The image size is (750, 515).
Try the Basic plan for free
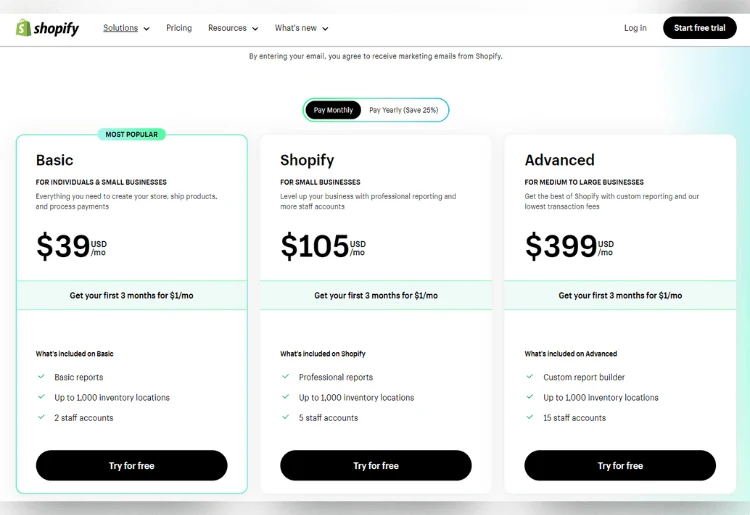132,465
